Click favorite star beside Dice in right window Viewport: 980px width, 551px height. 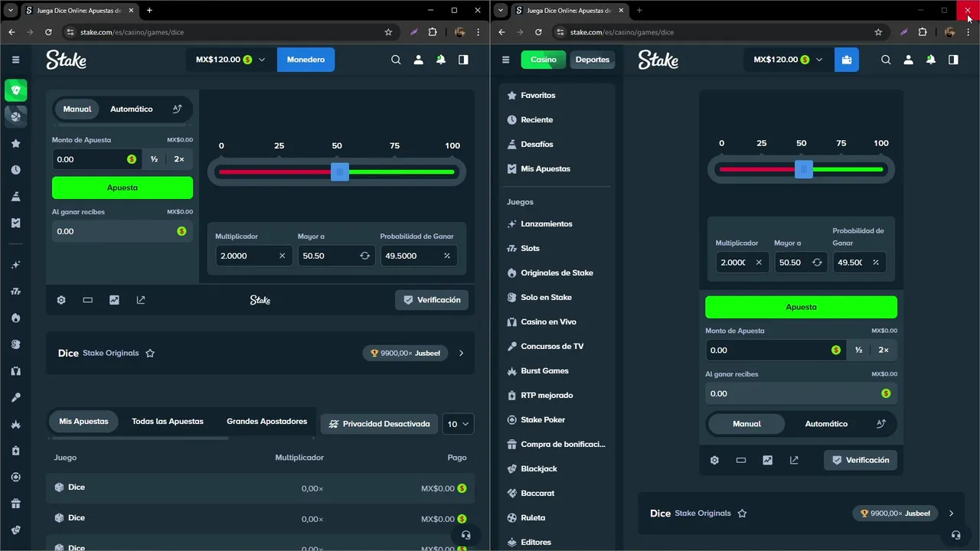coord(742,514)
